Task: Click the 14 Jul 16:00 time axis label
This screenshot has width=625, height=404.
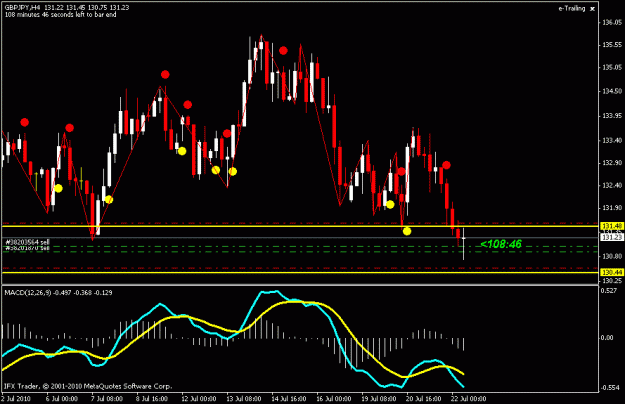Action: pyautogui.click(x=289, y=398)
